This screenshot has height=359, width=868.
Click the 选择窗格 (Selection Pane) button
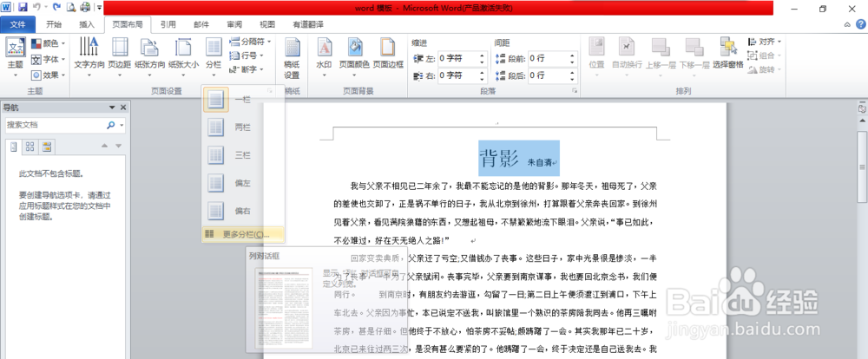pyautogui.click(x=728, y=54)
